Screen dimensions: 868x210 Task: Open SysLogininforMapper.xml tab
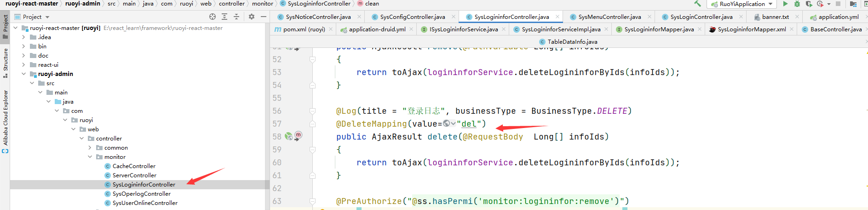point(752,29)
